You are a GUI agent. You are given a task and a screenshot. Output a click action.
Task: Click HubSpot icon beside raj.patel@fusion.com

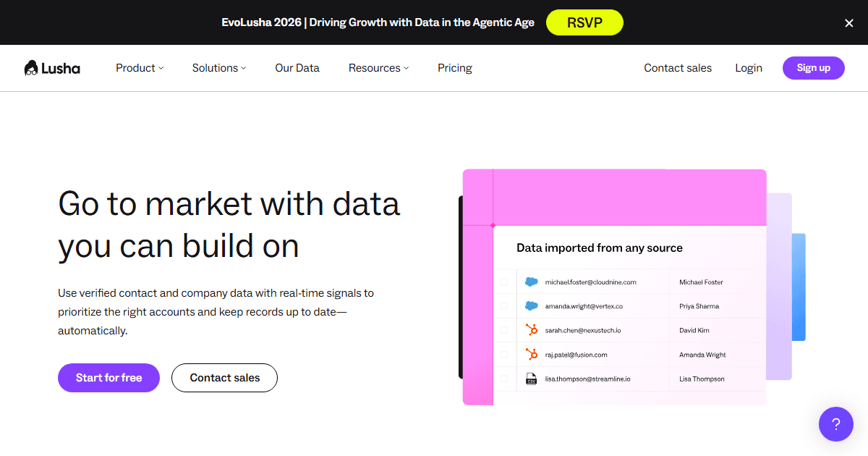[532, 355]
